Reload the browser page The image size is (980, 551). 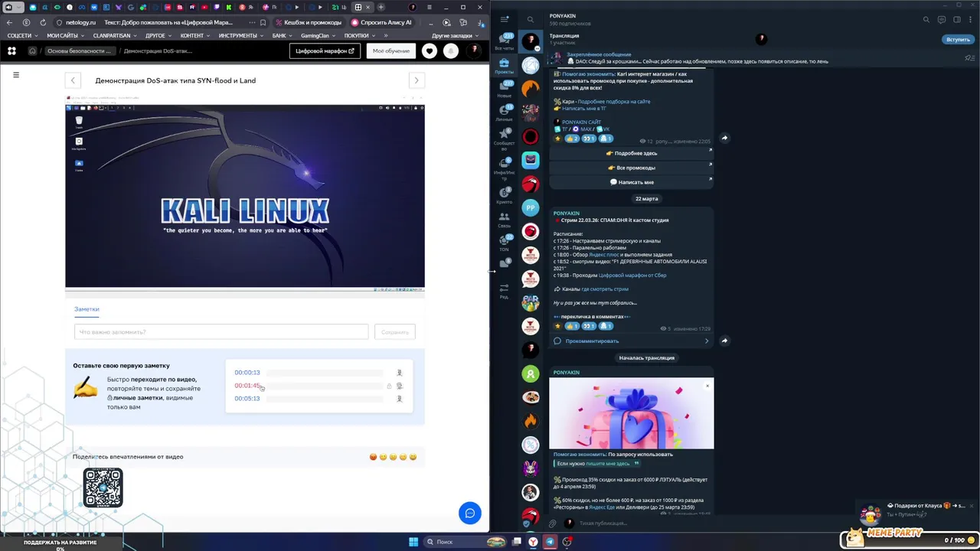[43, 23]
